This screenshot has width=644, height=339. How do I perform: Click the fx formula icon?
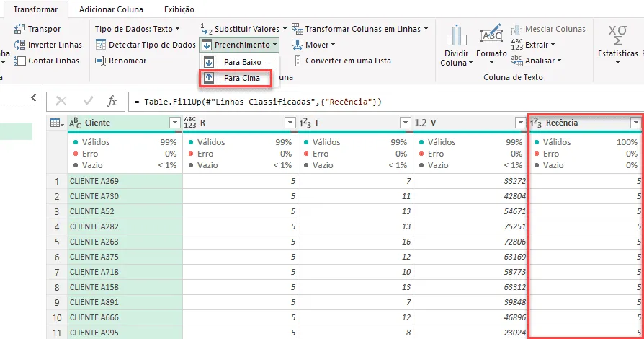coord(112,101)
